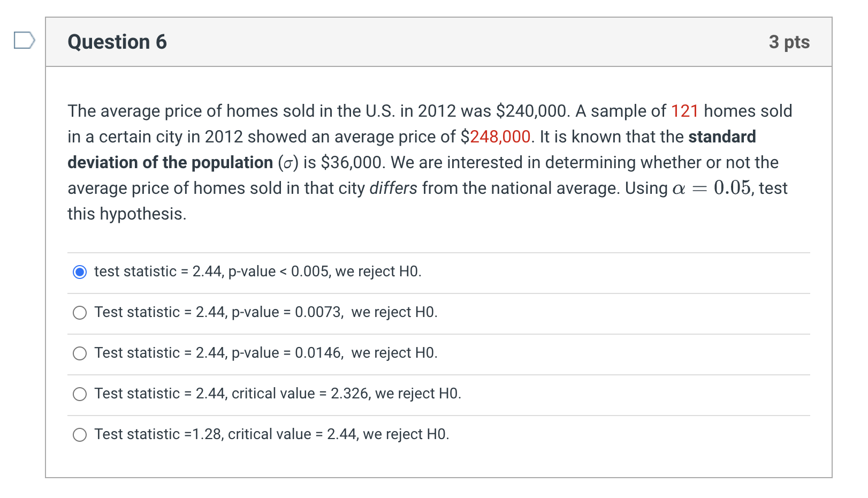Click the 'Question 6' heading
The width and height of the screenshot is (868, 498).
[117, 42]
